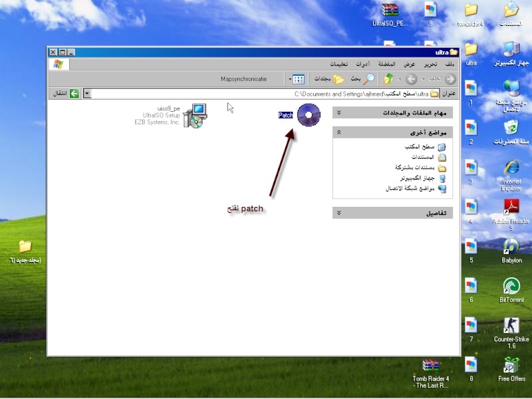Click the Back arrow toolbar button
Image resolution: width=532 pixels, height=399 pixels.
pos(450,79)
